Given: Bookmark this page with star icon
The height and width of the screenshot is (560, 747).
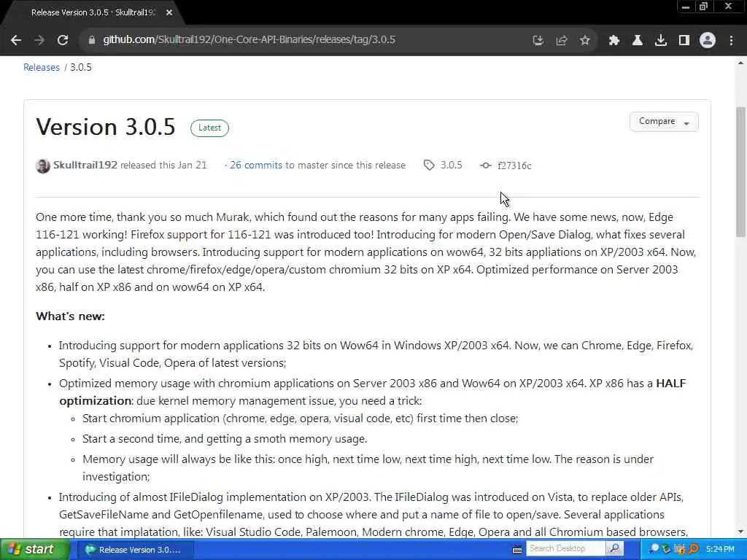Looking at the screenshot, I should [584, 41].
